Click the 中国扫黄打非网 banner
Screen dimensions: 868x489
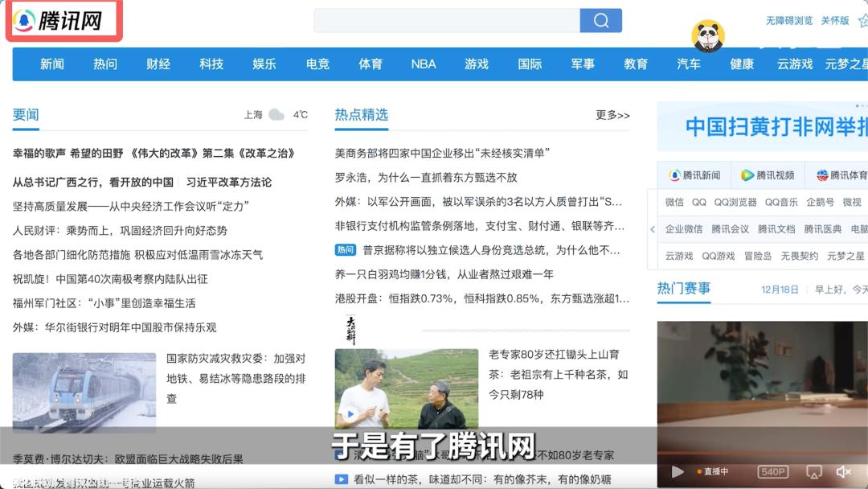pyautogui.click(x=762, y=127)
